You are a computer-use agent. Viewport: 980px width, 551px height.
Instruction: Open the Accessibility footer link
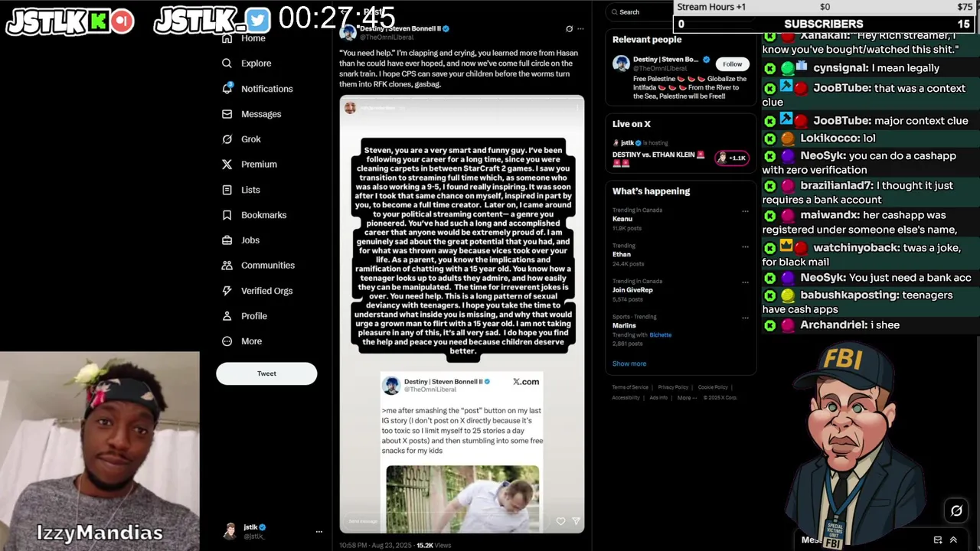[x=626, y=398]
